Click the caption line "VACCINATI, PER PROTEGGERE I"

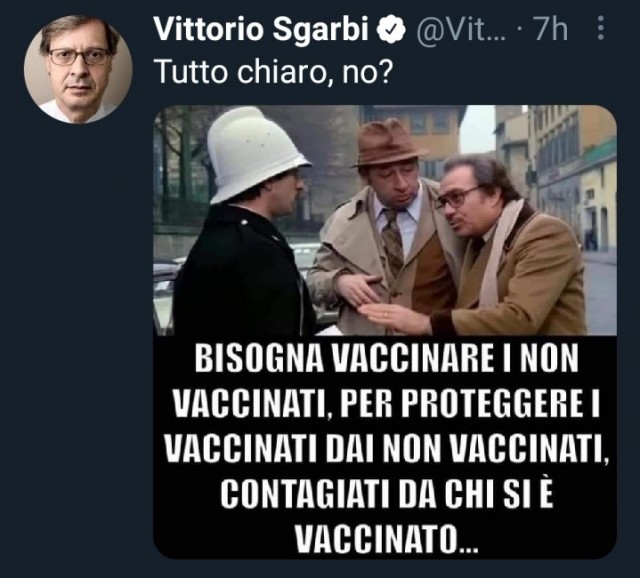pyautogui.click(x=385, y=403)
